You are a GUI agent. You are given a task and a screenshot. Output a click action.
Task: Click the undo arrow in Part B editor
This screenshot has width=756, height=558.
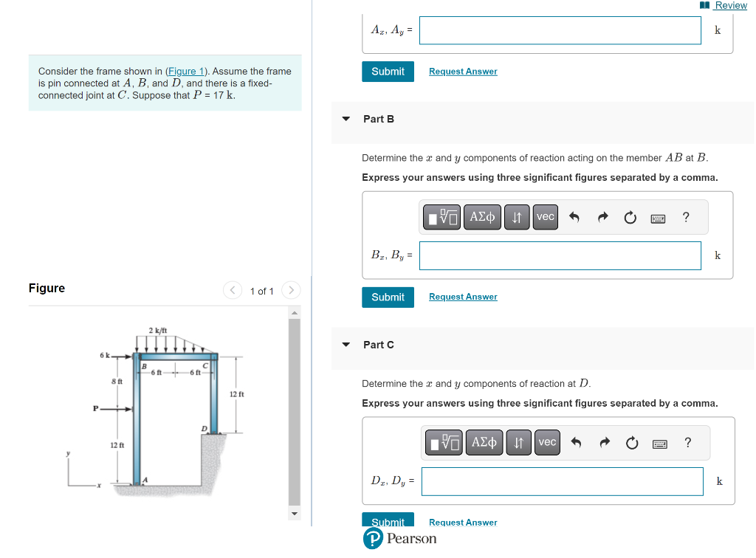click(575, 216)
